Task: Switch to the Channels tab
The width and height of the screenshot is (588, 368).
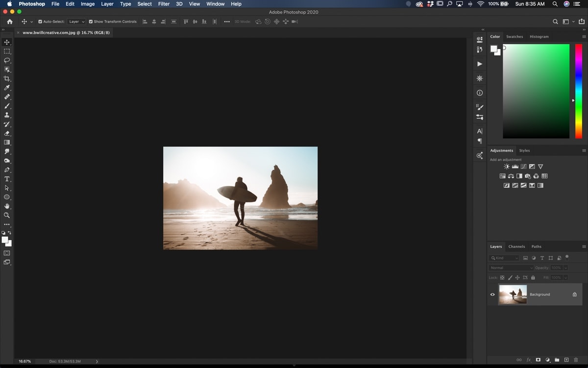Action: pos(516,246)
